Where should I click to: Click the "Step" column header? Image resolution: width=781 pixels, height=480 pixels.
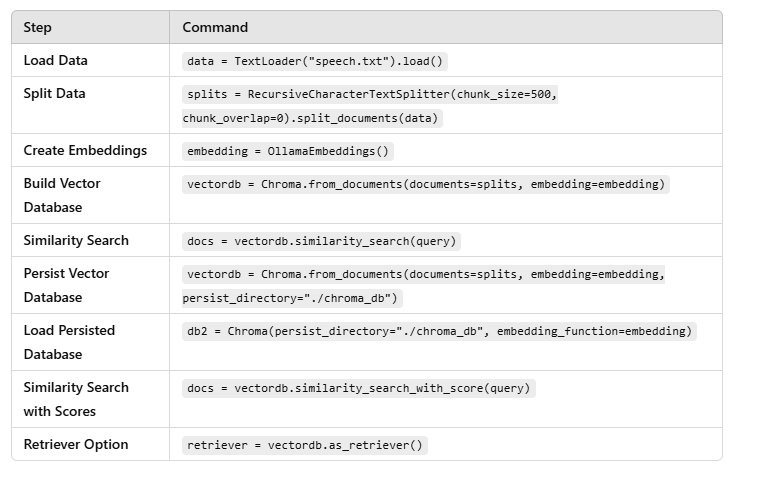coord(38,27)
